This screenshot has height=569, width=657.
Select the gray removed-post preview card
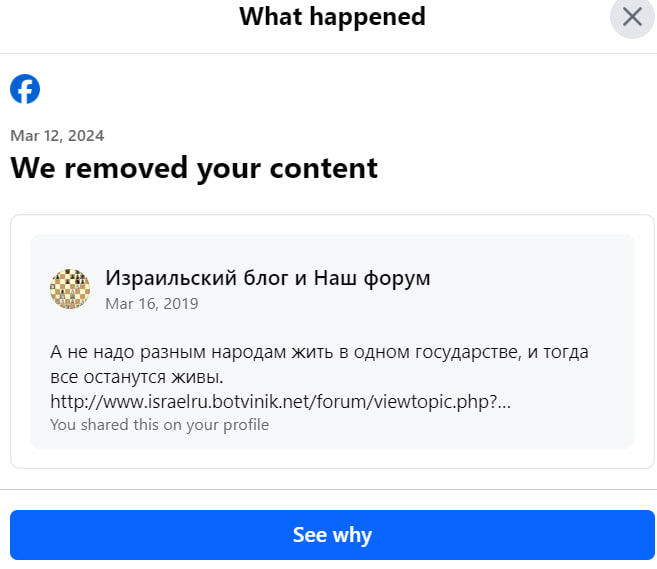(332, 341)
